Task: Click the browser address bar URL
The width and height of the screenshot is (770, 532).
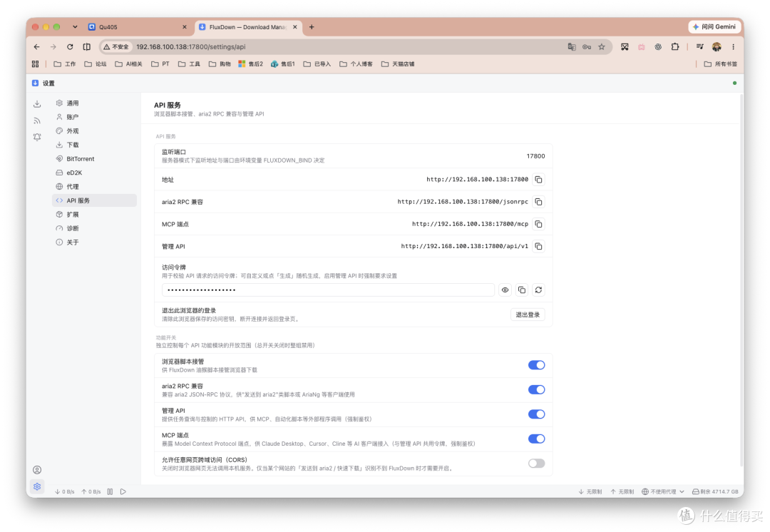Action: (x=191, y=46)
